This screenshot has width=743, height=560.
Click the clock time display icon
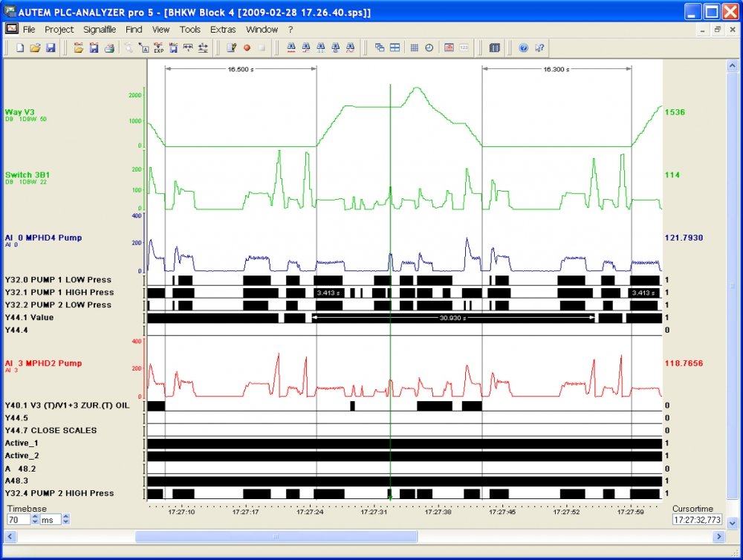[x=429, y=48]
